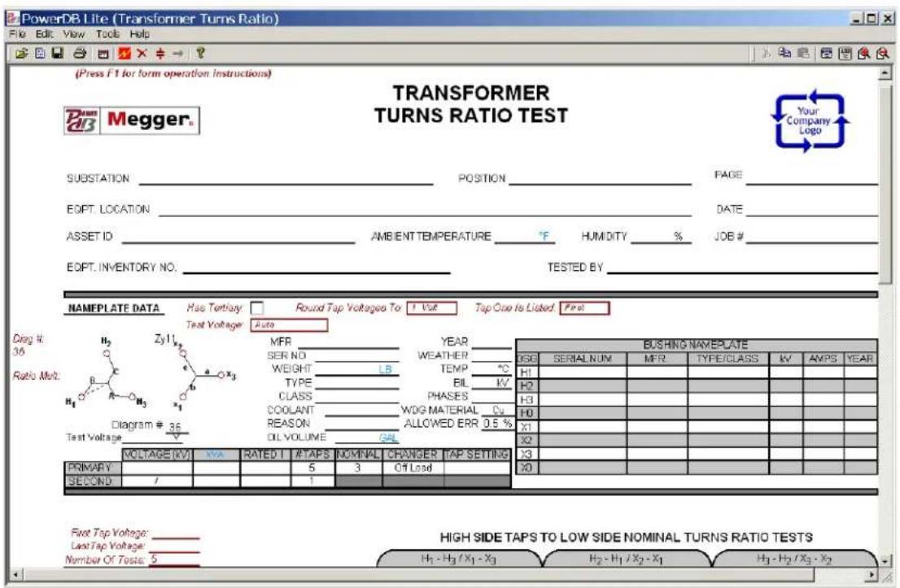Click the vertical scrollbar up arrow
The height and width of the screenshot is (588, 900).
pyautogui.click(x=885, y=73)
